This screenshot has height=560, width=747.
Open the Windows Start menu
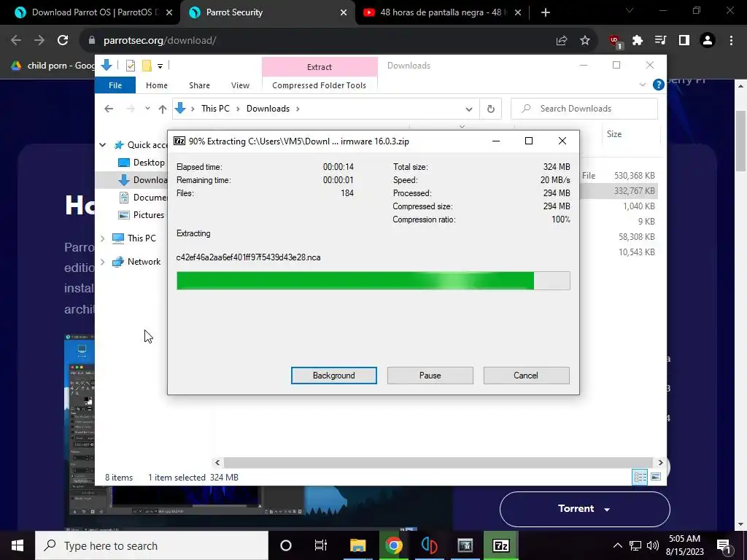(18, 545)
